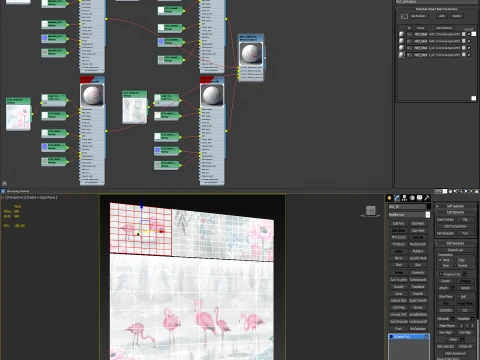Screen dimensions: 480x360
Task: Toggle fourth sub-material On/Off checkbox
Action: click(x=469, y=55)
